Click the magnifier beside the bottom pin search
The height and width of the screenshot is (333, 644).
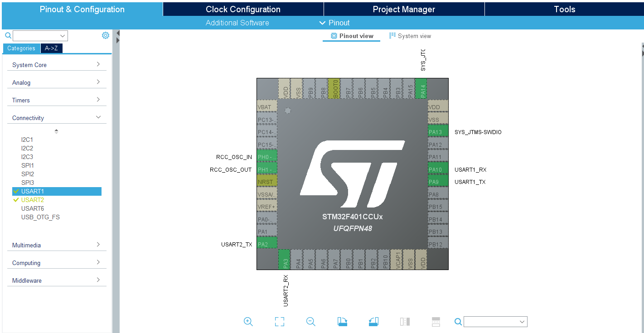(458, 322)
